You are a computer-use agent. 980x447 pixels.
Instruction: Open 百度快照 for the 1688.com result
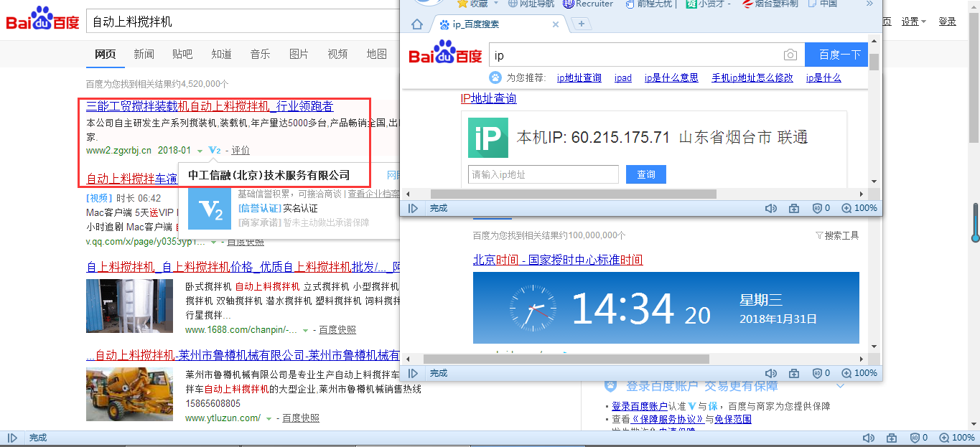coord(337,330)
